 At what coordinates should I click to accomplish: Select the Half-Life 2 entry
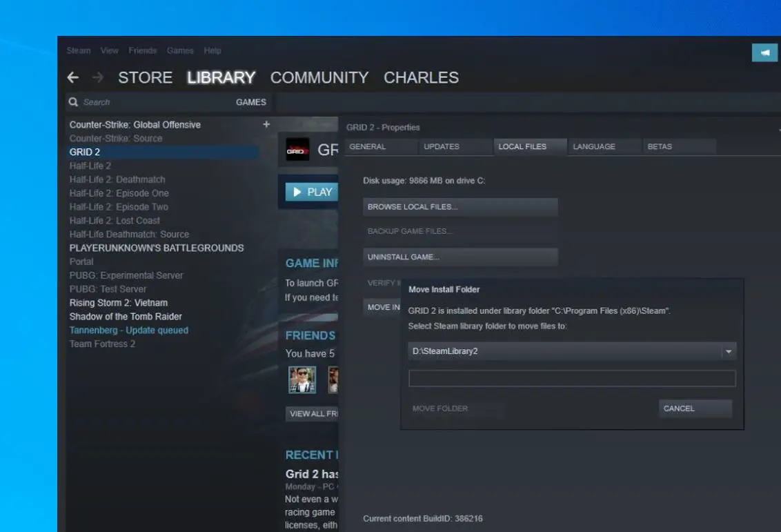tap(90, 166)
